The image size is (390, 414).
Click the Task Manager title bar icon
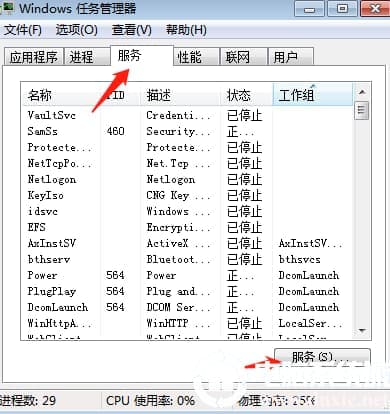coord(7,7)
